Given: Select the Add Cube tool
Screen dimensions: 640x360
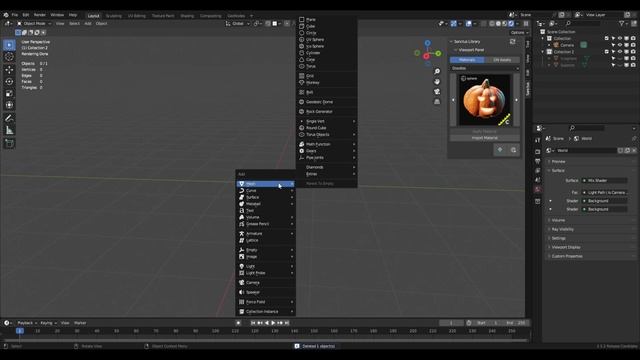Looking at the screenshot, I should 9,143.
